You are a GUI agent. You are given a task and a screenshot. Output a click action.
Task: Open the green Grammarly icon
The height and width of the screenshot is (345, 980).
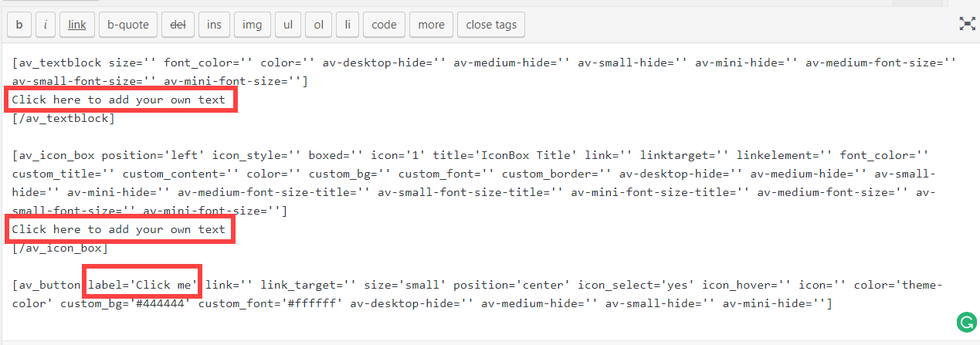pos(965,322)
